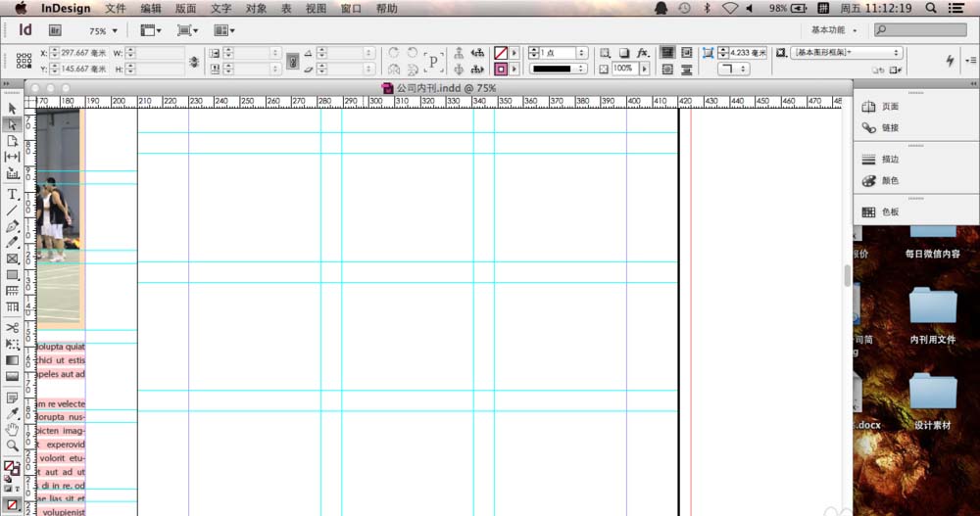Choose the Scissors tool
This screenshot has width=980, height=516.
click(x=13, y=327)
